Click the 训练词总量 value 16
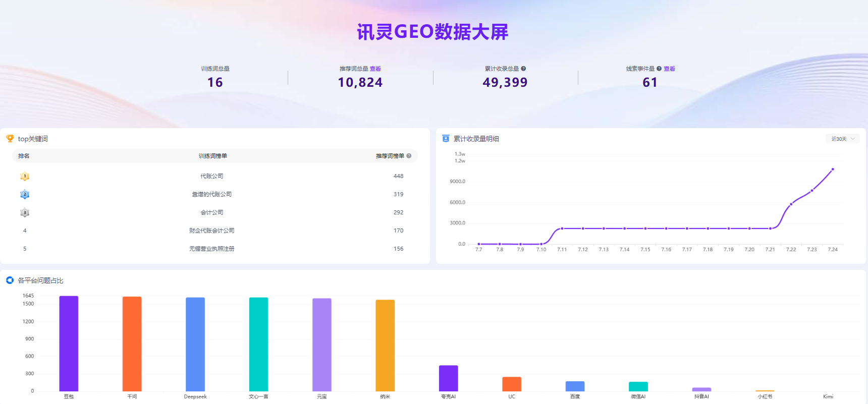This screenshot has width=868, height=404. pyautogui.click(x=215, y=82)
